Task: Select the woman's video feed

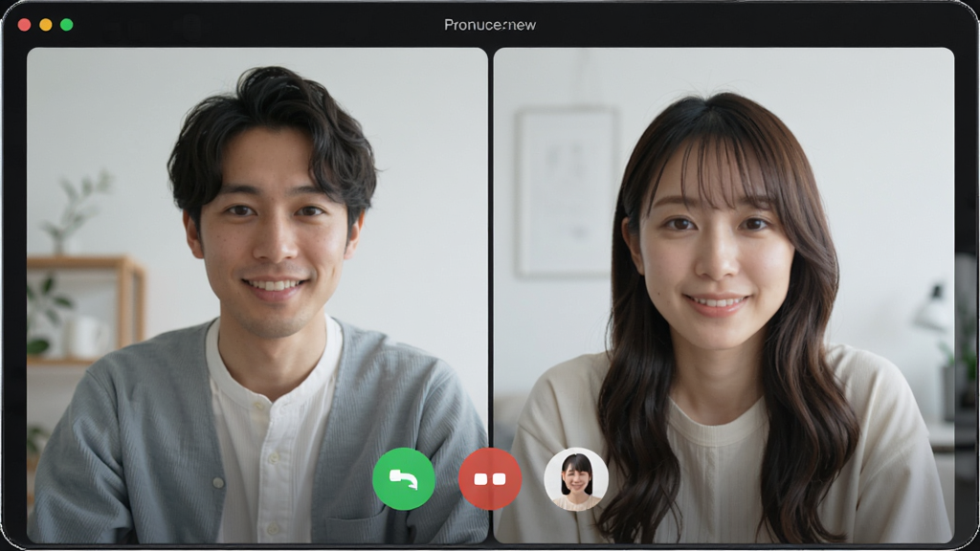Action: pyautogui.click(x=724, y=295)
